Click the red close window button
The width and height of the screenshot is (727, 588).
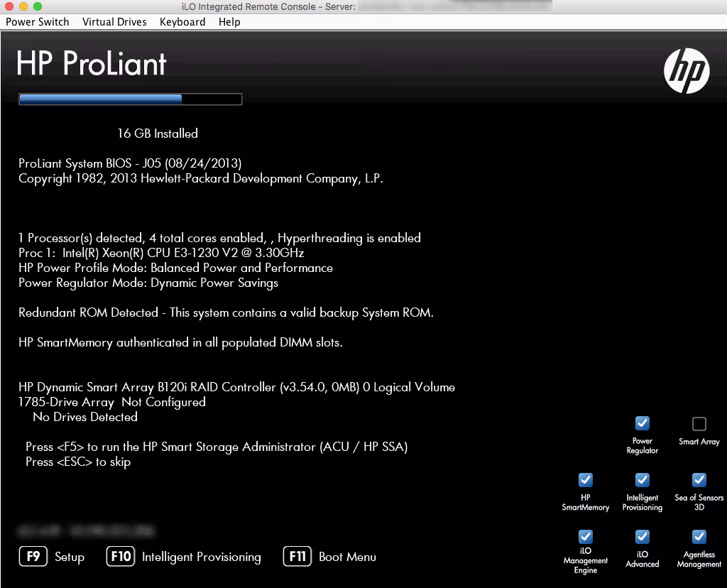pyautogui.click(x=9, y=6)
